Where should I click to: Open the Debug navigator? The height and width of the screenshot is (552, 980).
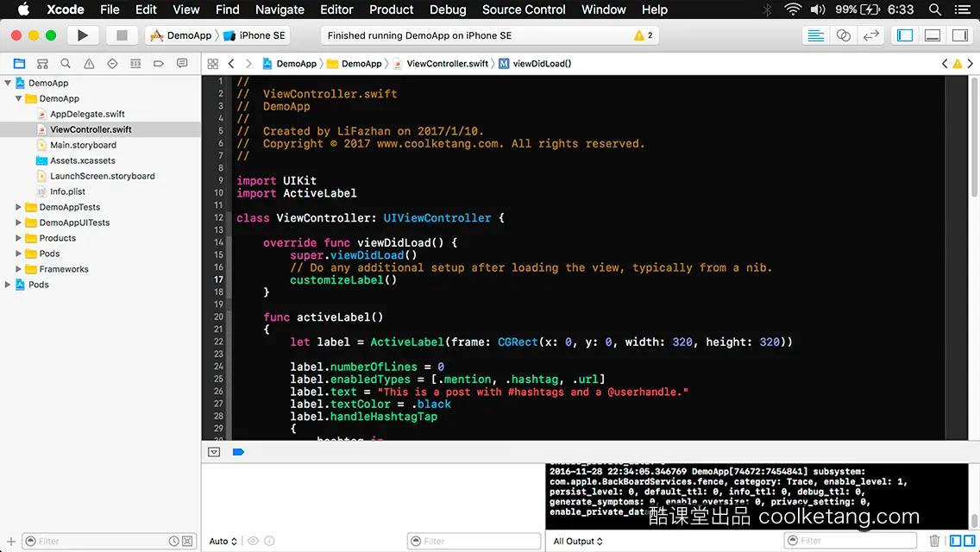click(x=135, y=64)
